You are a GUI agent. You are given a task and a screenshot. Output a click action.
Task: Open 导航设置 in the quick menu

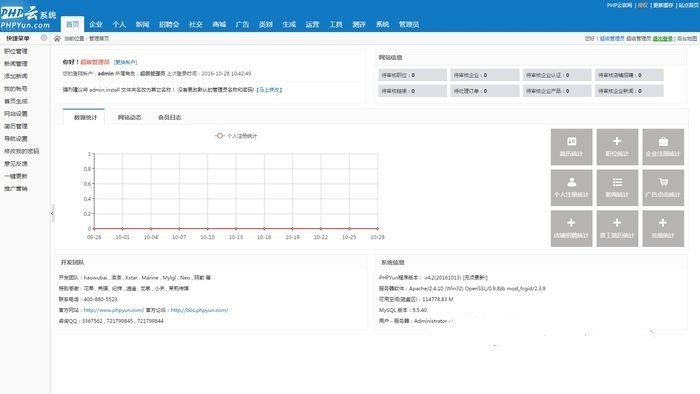16,139
